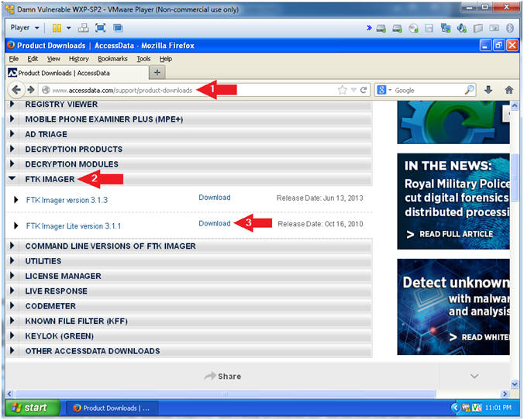Expand COMMAND LINE VERSIONS OF FTK IMAGER
This screenshot has height=420, width=524.
(x=189, y=246)
